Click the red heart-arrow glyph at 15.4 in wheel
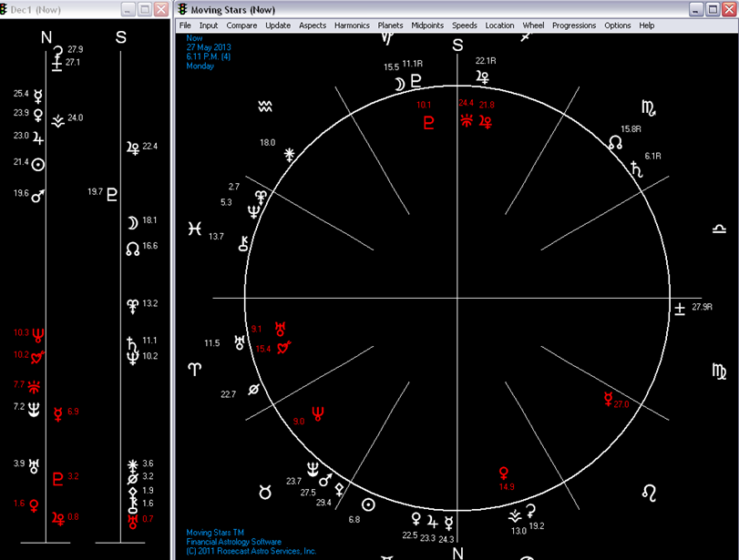The width and height of the screenshot is (739, 560). 283,347
